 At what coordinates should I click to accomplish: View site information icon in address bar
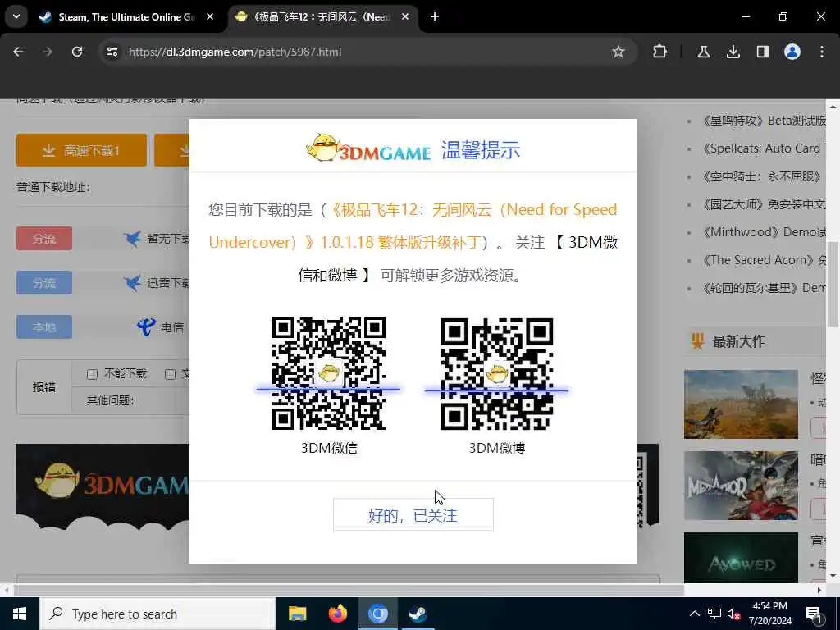[112, 52]
